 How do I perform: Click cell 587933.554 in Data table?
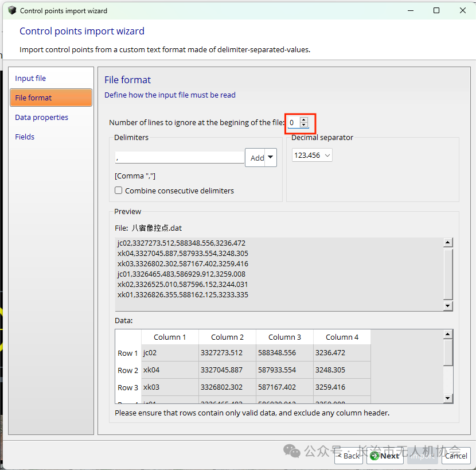click(x=284, y=370)
